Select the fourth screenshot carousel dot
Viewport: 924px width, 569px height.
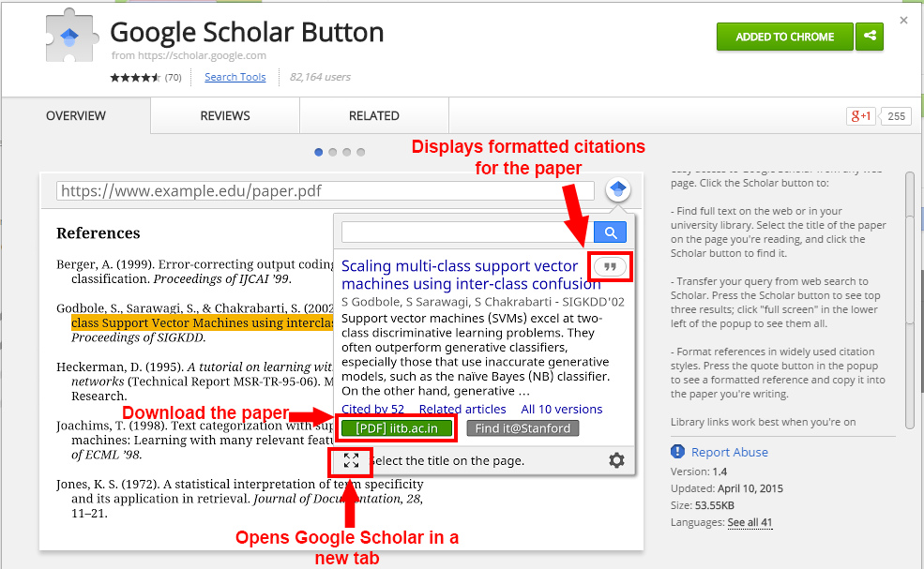361,152
